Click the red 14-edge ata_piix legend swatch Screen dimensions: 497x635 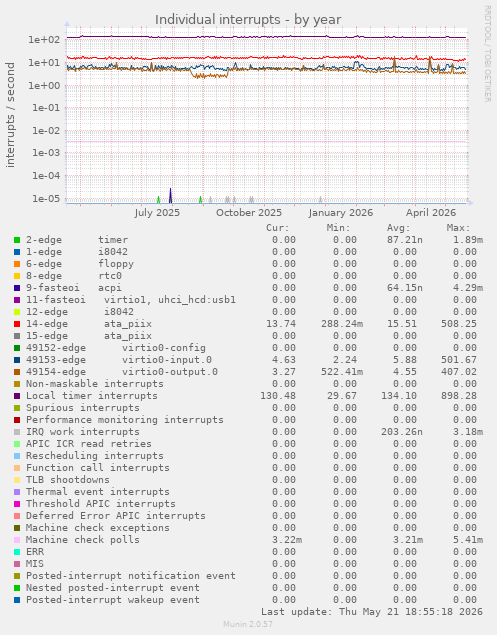(x=17, y=324)
